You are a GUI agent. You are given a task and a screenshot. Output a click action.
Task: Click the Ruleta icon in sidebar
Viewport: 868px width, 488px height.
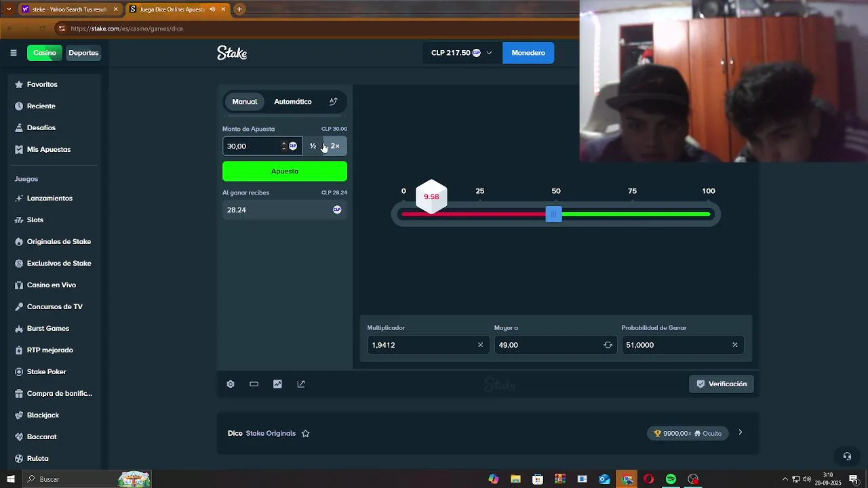pos(19,459)
